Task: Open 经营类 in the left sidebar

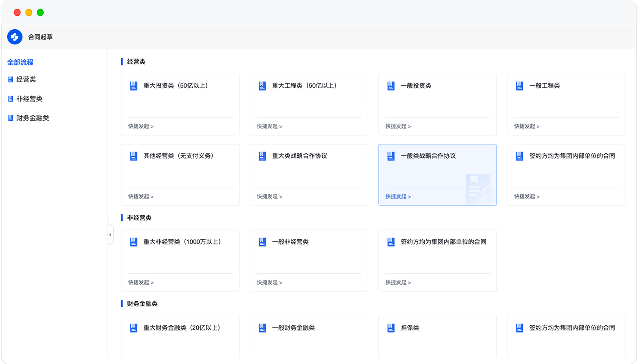Action: coord(26,79)
